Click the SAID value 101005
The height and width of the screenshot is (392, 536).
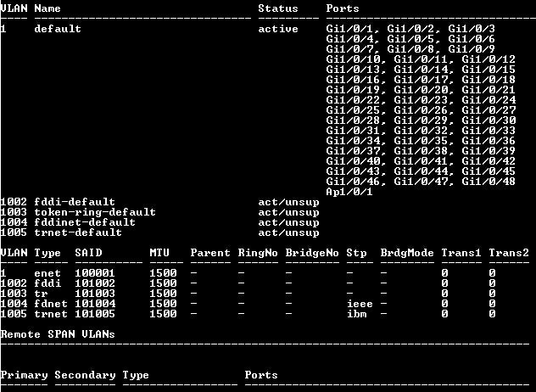pos(95,314)
